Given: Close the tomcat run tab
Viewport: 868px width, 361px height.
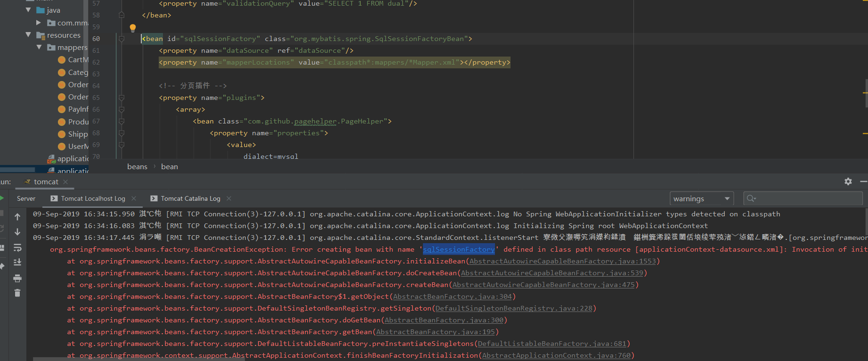Looking at the screenshot, I should 65,181.
